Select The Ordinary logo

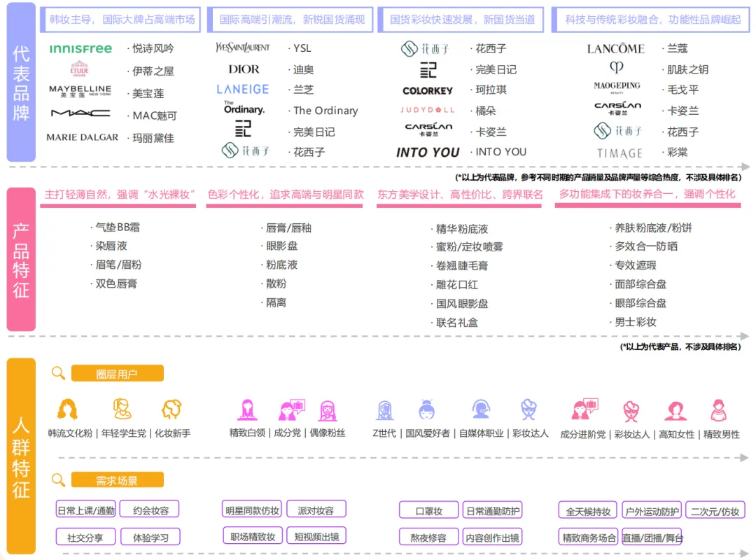point(244,108)
